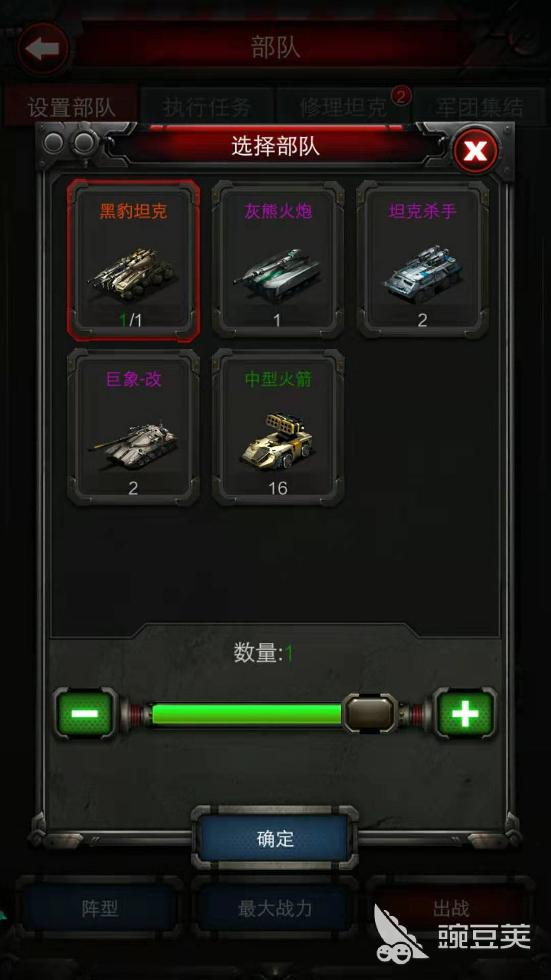Image resolution: width=551 pixels, height=980 pixels.
Task: Switch to the 设置部队 tab
Action: (71, 108)
